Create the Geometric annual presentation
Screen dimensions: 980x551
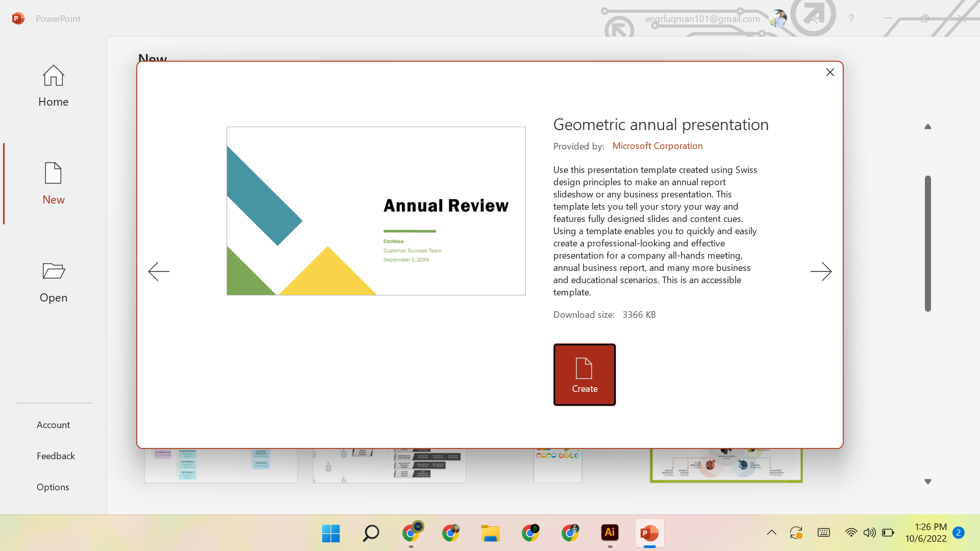(584, 374)
